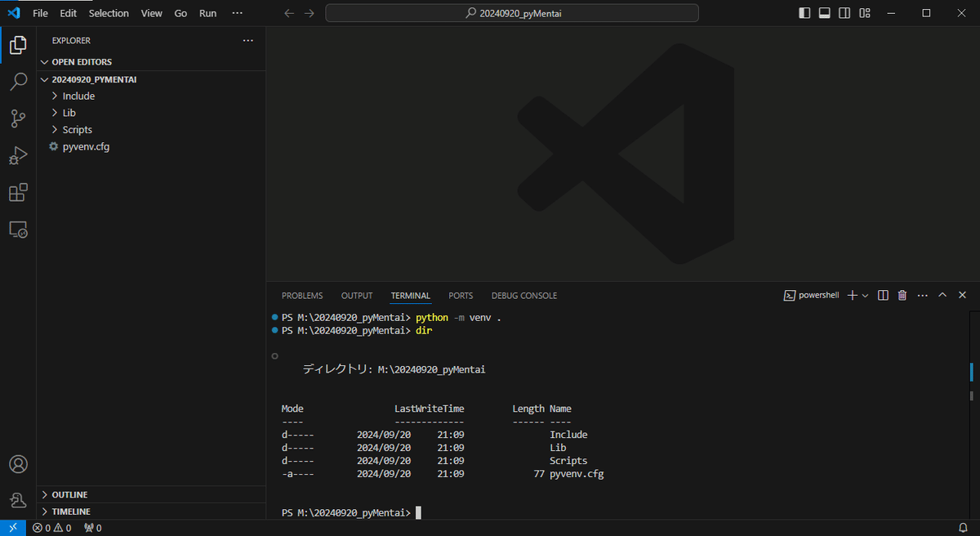This screenshot has height=536, width=980.
Task: Toggle the primary side bar layout icon
Action: click(x=804, y=13)
